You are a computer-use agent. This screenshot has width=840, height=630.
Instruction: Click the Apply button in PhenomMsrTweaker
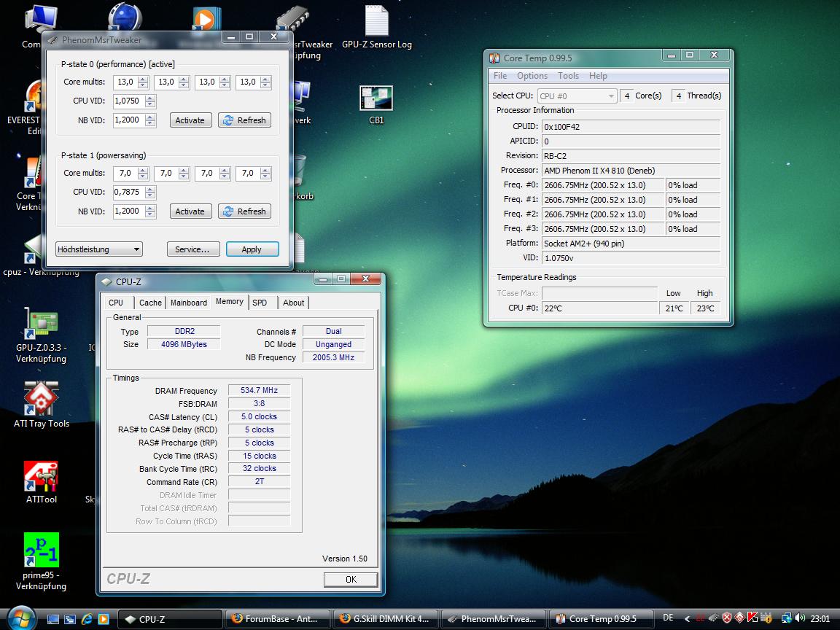252,249
